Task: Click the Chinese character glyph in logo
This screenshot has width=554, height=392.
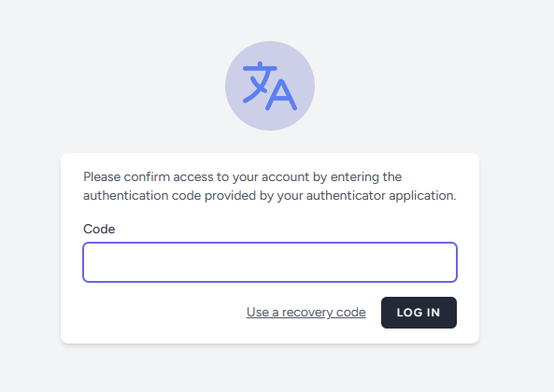Action: [260, 82]
